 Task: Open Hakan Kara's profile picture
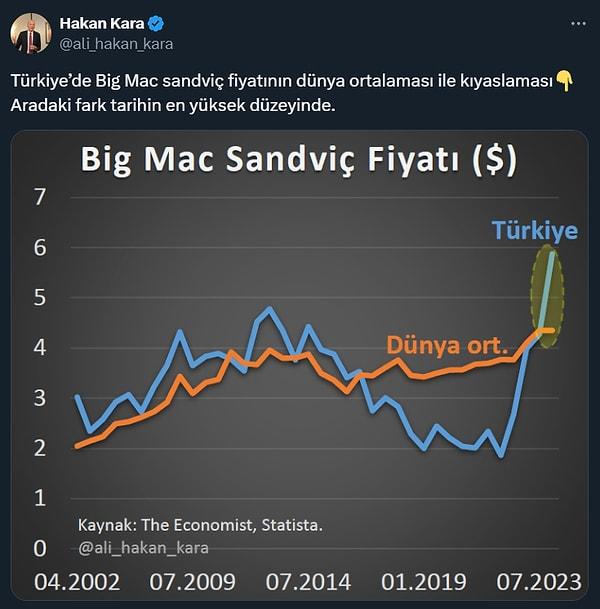31,33
